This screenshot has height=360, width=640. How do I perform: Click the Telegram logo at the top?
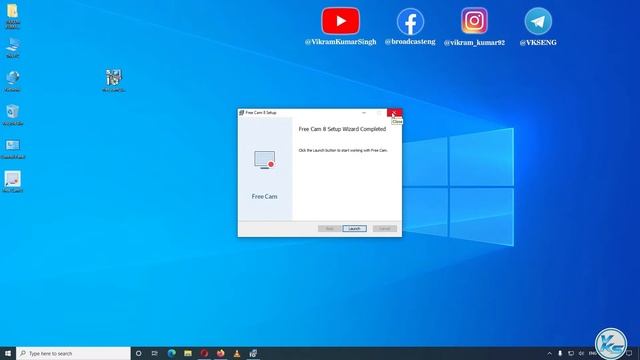[x=538, y=21]
